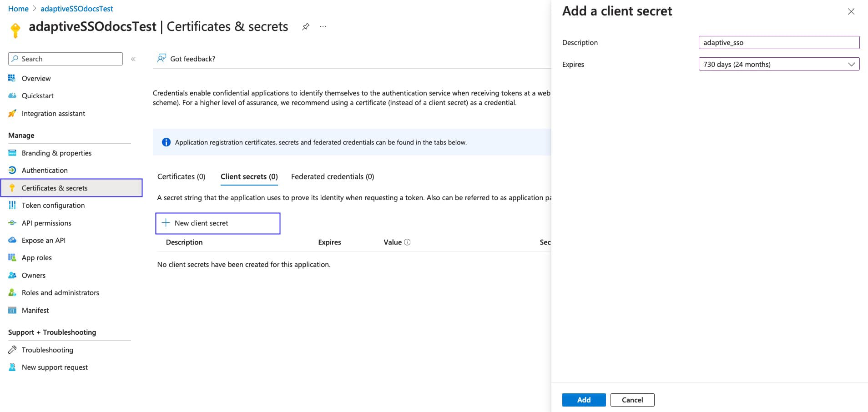
Task: Click the Got feedback? link
Action: [x=193, y=59]
